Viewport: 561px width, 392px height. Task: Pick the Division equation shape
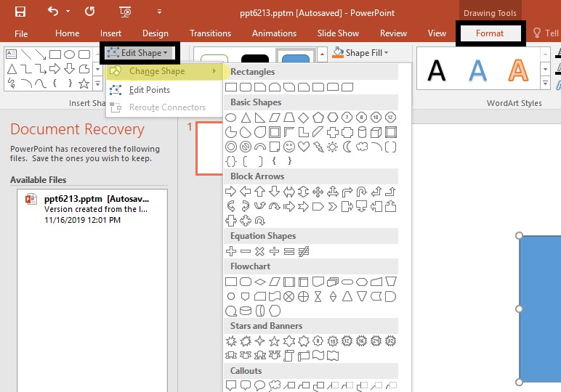tap(274, 251)
